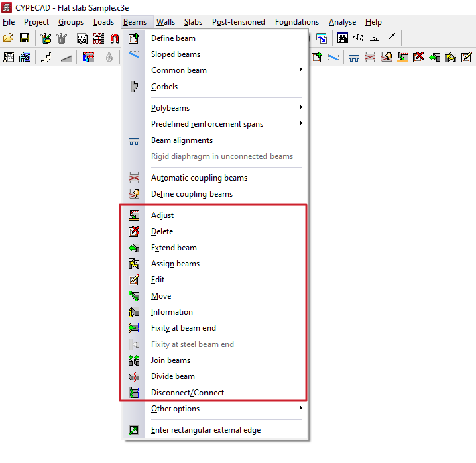
Task: Select the Corbels menu entry
Action: tap(215, 87)
